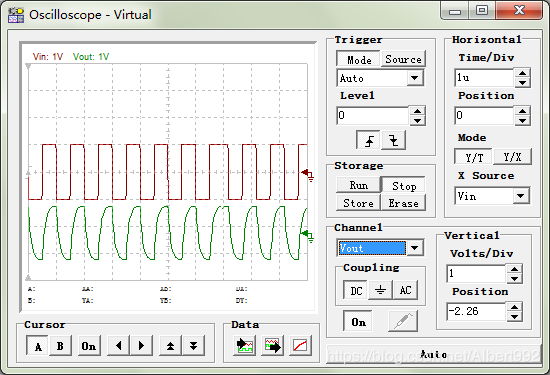The image size is (550, 375).
Task: Click trigger Level input field
Action: tap(373, 115)
